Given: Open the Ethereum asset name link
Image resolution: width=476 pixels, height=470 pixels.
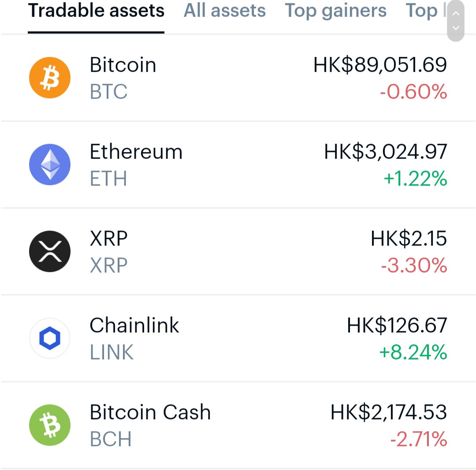Looking at the screenshot, I should pos(136,152).
